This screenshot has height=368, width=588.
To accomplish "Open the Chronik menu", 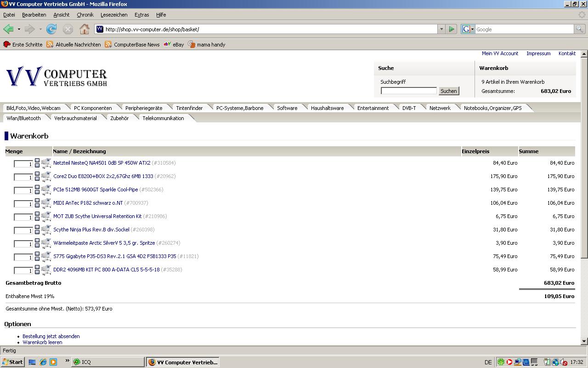I will click(x=85, y=15).
